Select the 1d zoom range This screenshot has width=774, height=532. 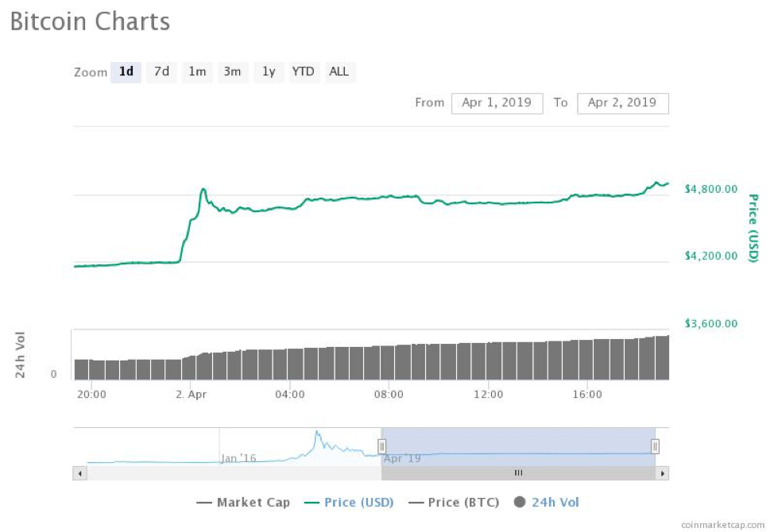coord(126,72)
